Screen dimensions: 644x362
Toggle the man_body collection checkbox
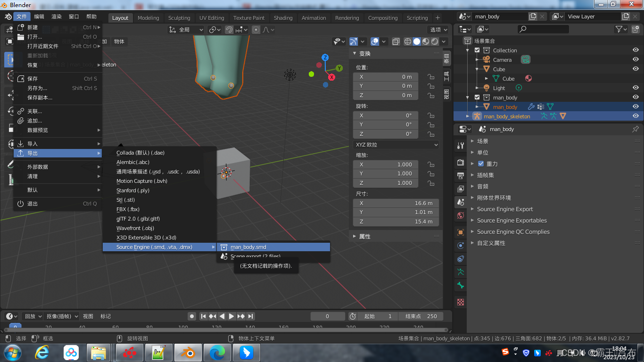coord(477,98)
